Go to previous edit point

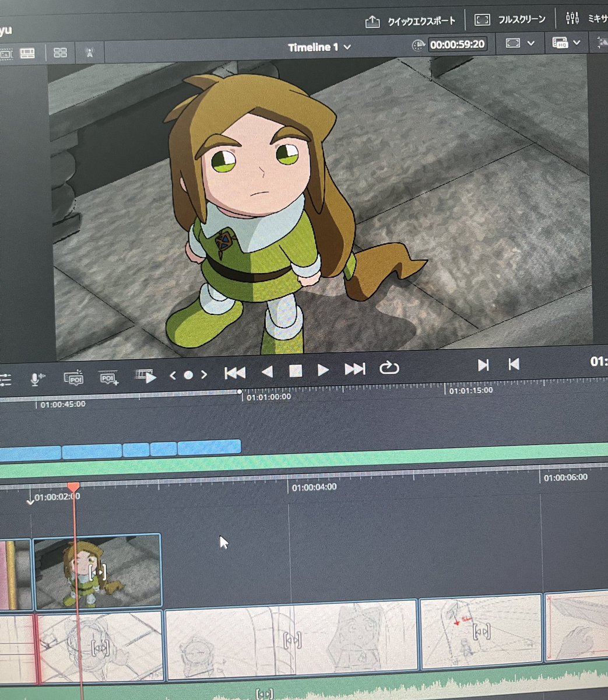click(x=514, y=364)
